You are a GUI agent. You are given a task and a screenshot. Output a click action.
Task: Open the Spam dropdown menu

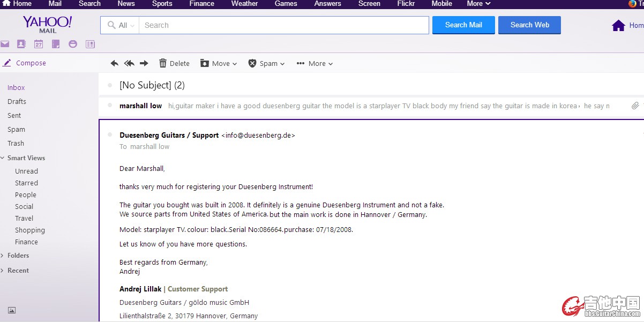click(266, 63)
